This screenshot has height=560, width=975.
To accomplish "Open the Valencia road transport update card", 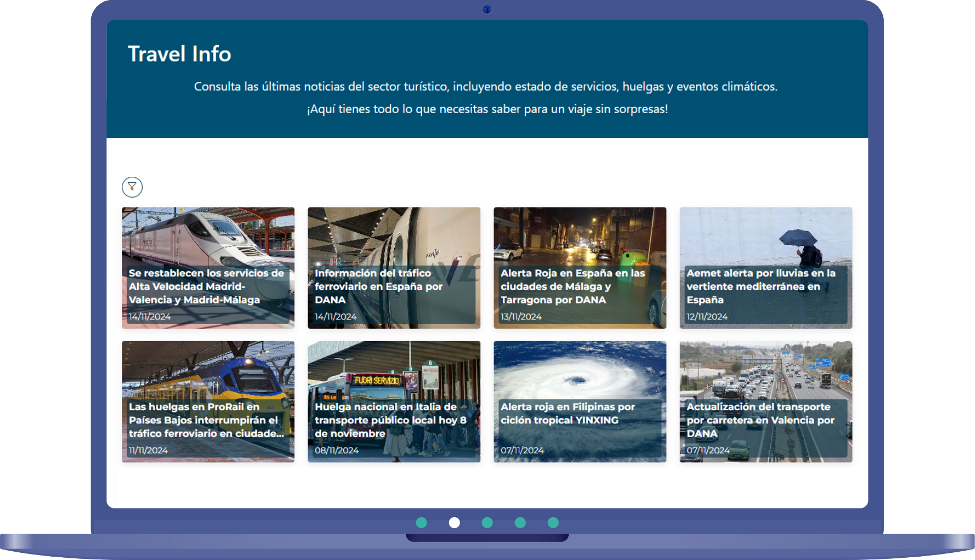I will click(x=766, y=401).
